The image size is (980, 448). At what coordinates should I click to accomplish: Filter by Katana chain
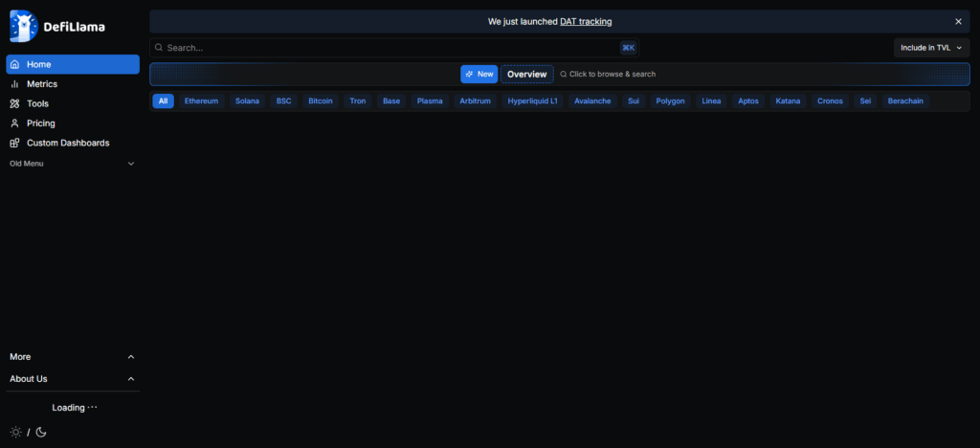point(789,101)
